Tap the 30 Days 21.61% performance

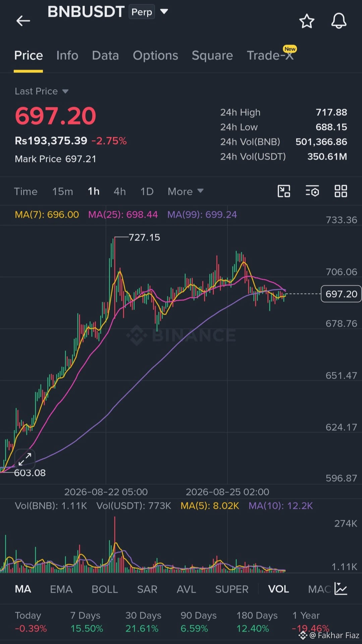(x=143, y=622)
